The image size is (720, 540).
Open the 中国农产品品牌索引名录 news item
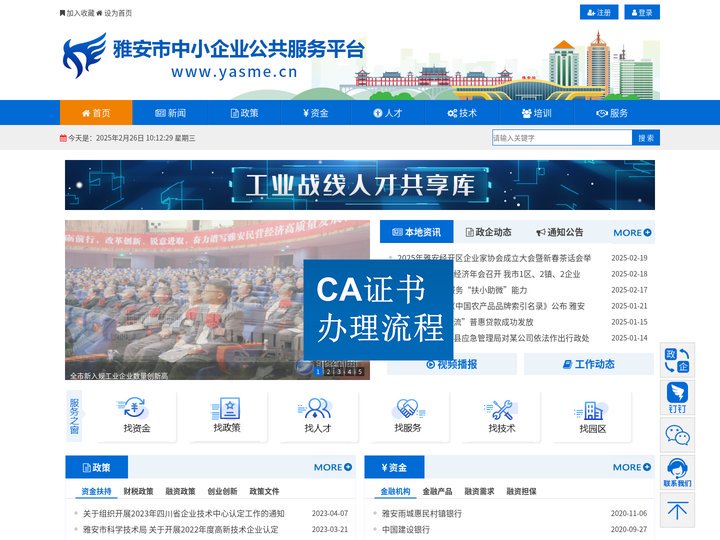519,306
